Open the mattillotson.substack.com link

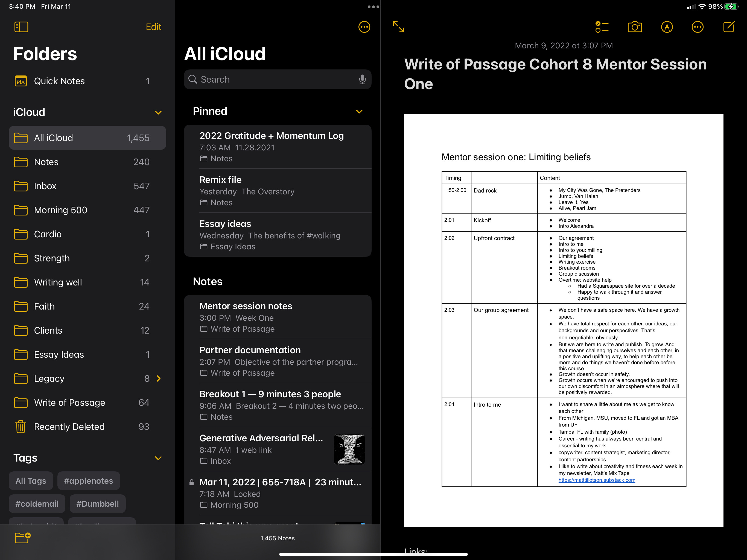(597, 480)
